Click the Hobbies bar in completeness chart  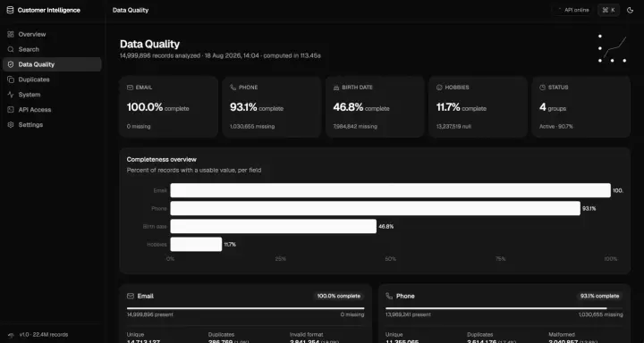click(196, 245)
